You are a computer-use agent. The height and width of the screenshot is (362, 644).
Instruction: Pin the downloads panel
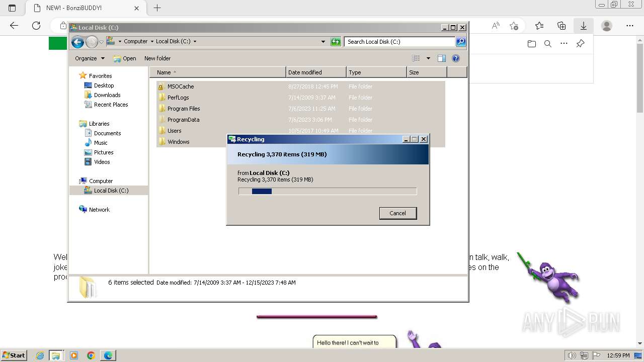coord(580,44)
